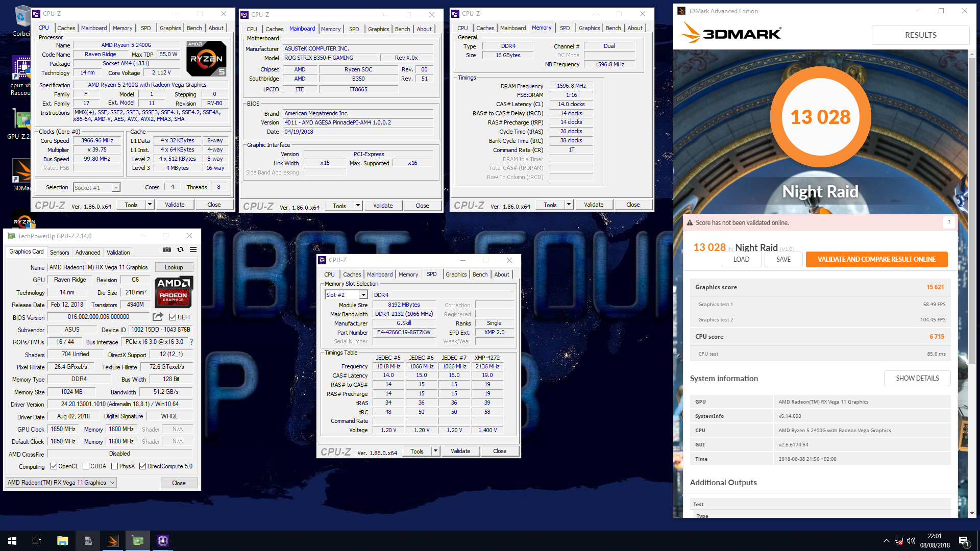Image resolution: width=980 pixels, height=551 pixels.
Task: Toggle the CUDA checkbox
Action: click(86, 466)
